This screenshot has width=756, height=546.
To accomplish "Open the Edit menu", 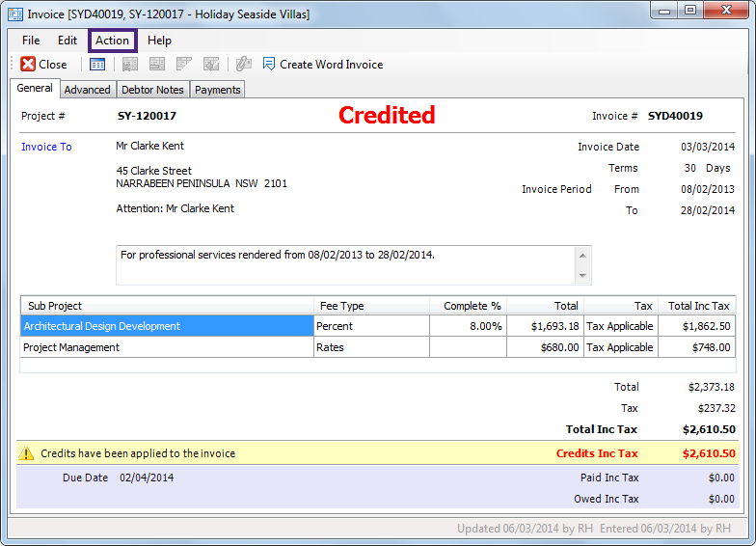I will click(x=67, y=41).
